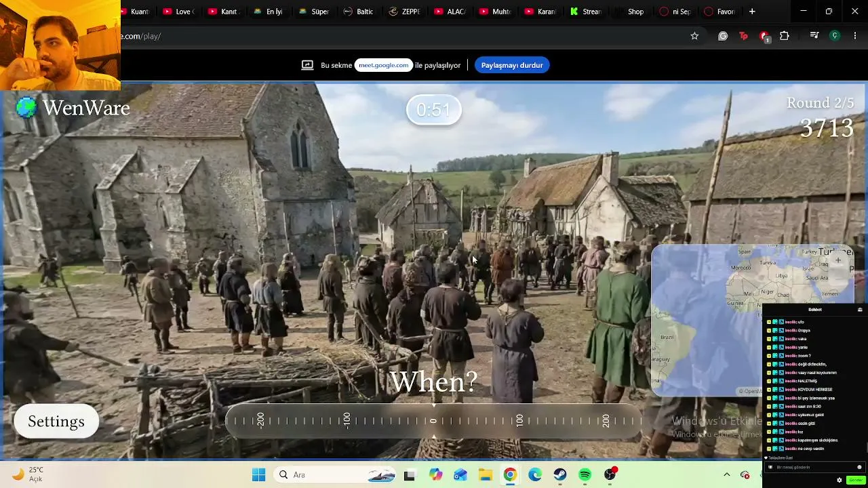868x488 pixels.
Task: Switch to the ni Sep tab
Action: pos(676,12)
